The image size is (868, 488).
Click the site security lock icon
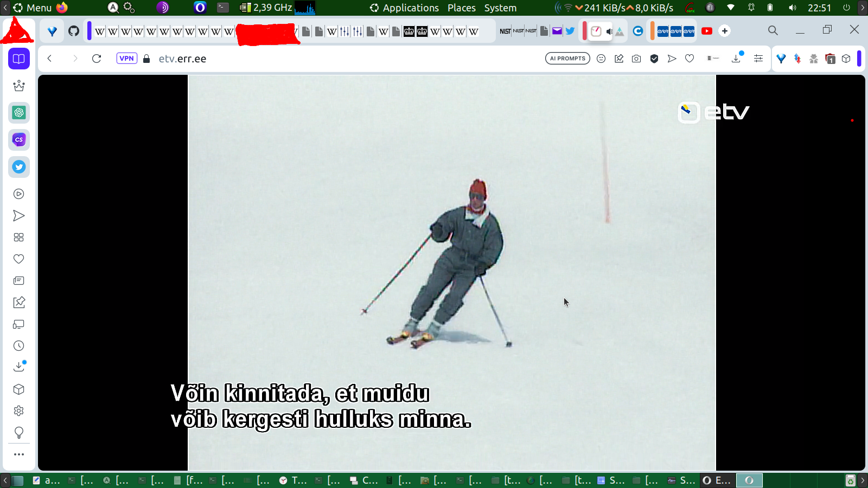[146, 59]
